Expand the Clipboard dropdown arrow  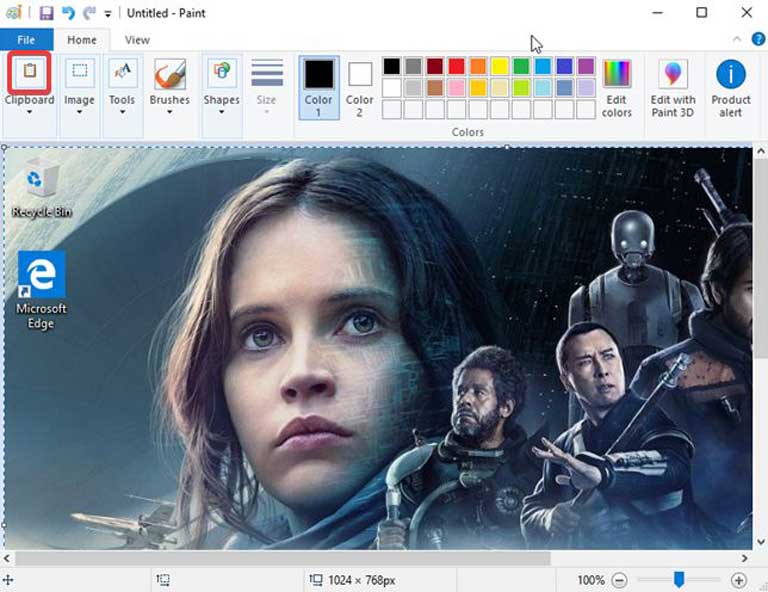[29, 112]
